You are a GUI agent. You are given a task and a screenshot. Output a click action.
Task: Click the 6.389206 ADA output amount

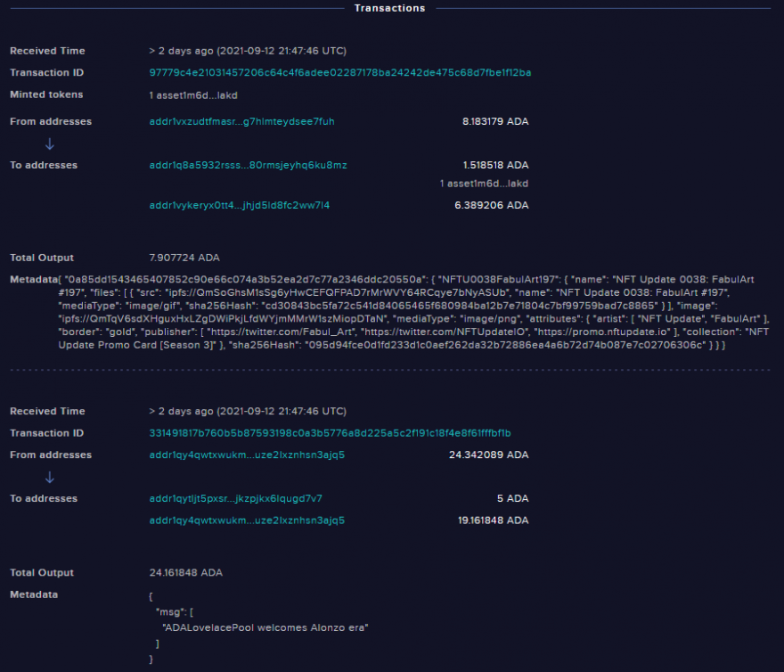coord(492,205)
